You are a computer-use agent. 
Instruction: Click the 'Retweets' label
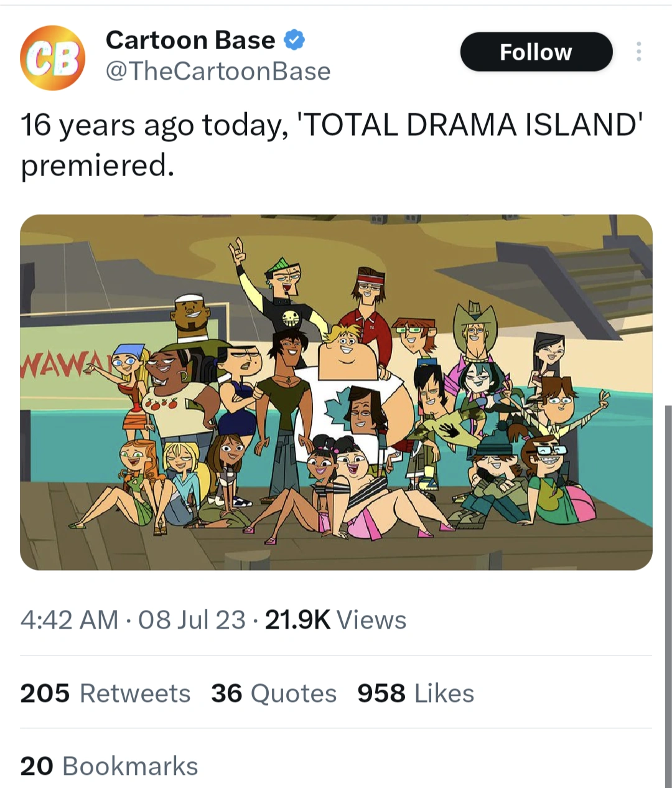pos(134,693)
